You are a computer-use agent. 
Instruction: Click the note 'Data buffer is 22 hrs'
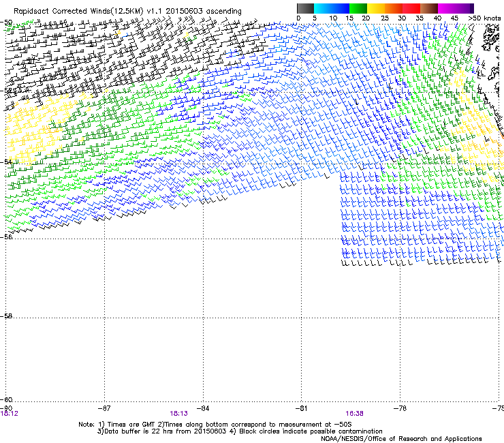pos(139,431)
